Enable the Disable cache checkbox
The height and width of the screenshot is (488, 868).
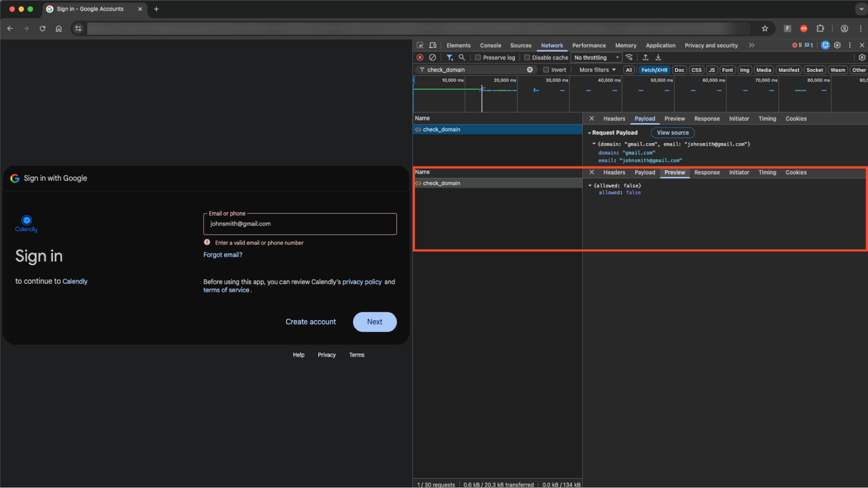(x=527, y=57)
